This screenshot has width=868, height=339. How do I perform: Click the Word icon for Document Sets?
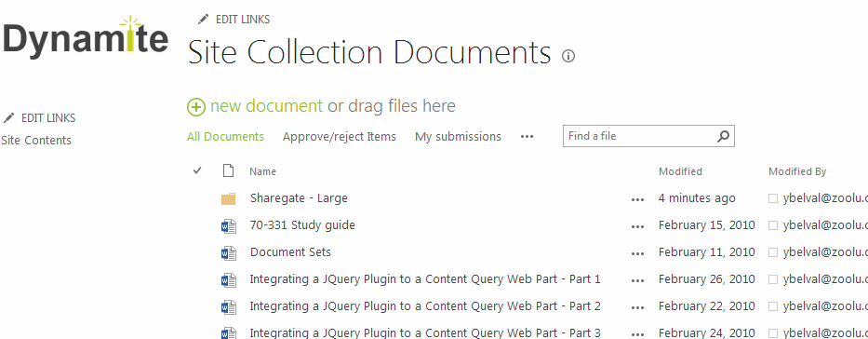coord(229,253)
